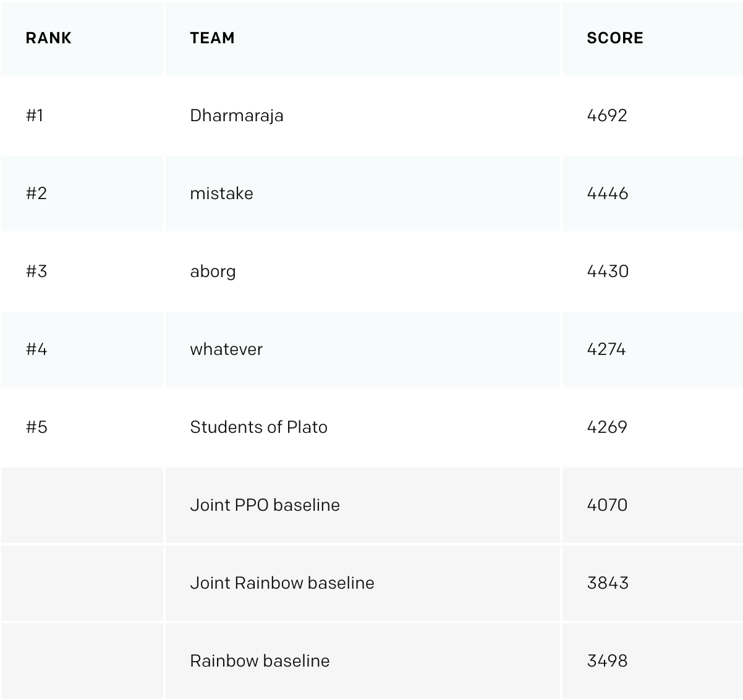The image size is (743, 700).
Task: Click the Joint PPO baseline row label
Action: point(265,505)
